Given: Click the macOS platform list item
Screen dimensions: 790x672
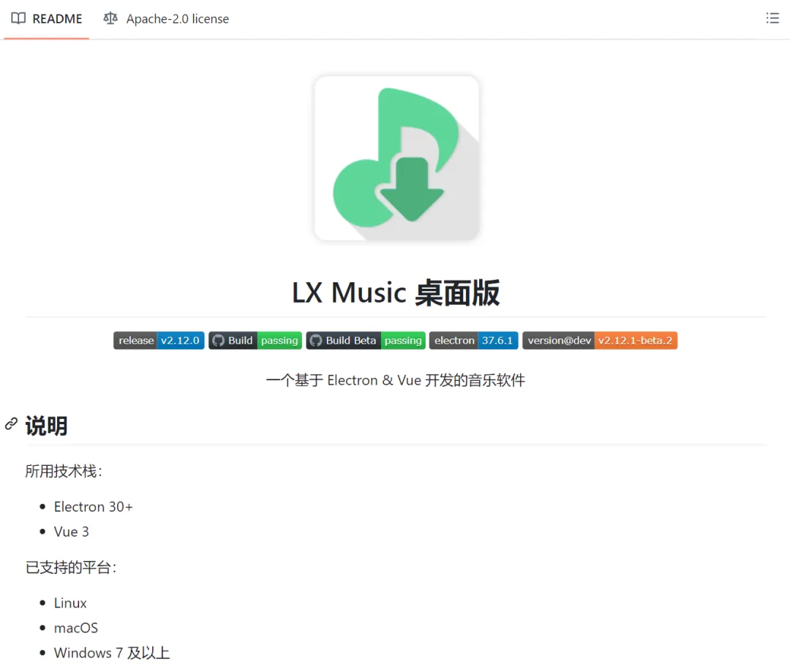Looking at the screenshot, I should 75,628.
